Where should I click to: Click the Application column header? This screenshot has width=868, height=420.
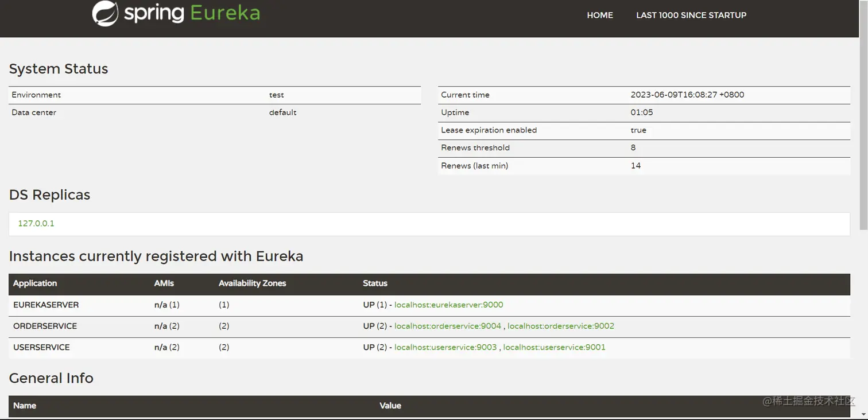click(x=35, y=283)
